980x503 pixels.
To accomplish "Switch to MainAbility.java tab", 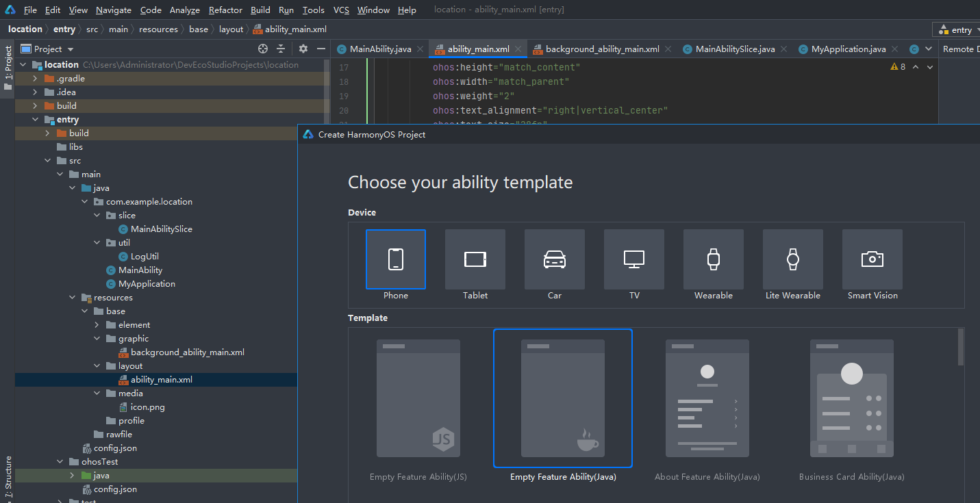I will (380, 49).
